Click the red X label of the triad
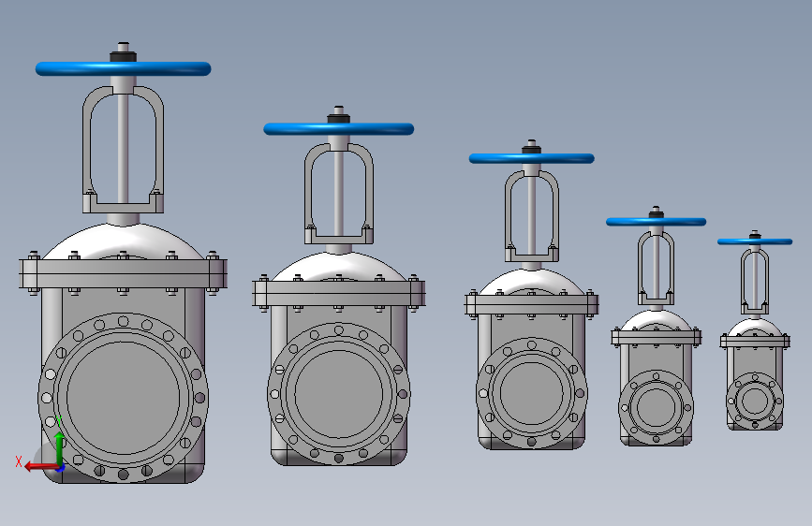 (x=19, y=461)
